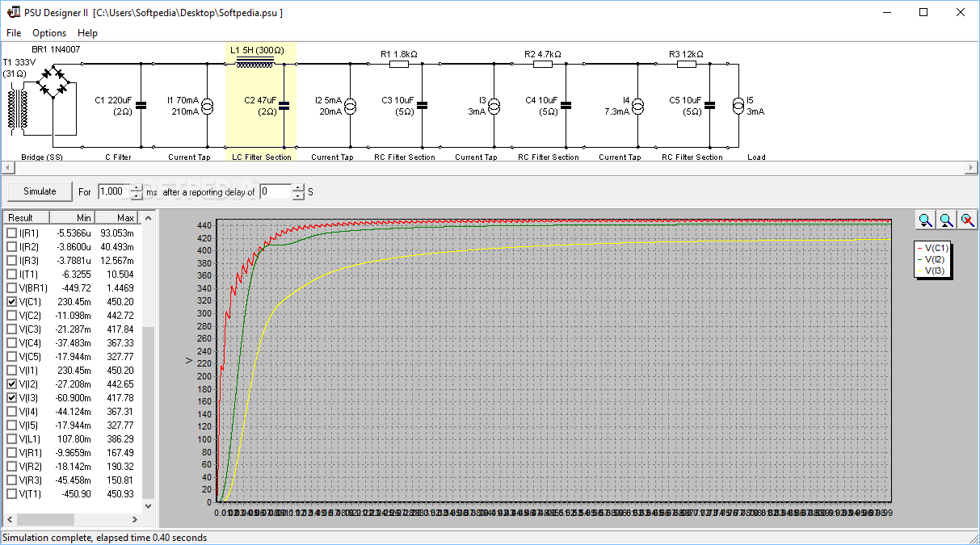The width and height of the screenshot is (980, 545).
Task: Select the BR1 bridge rectifier symbol
Action: [54, 82]
